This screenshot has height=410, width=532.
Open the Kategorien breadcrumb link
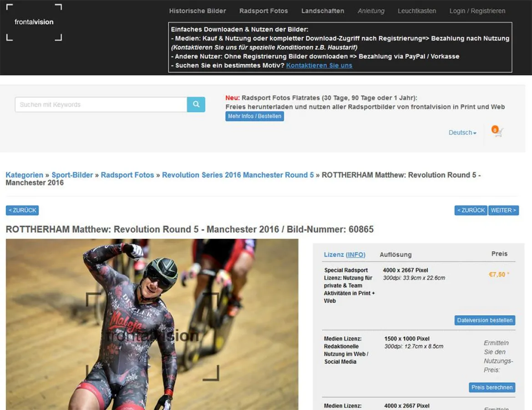tap(24, 174)
